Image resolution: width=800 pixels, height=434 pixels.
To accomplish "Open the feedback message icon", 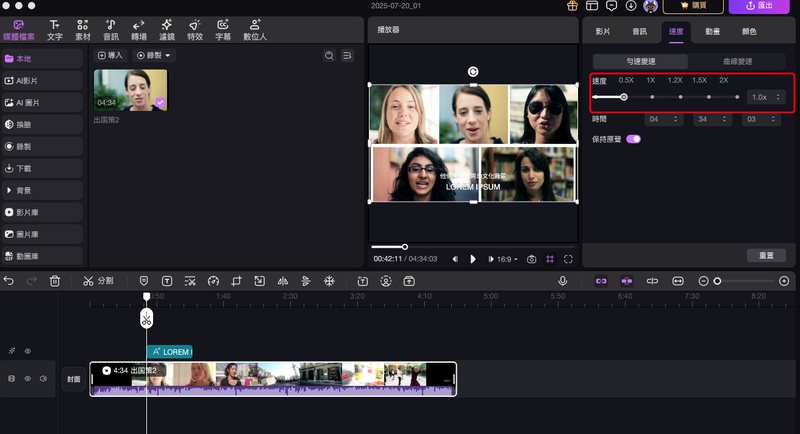I will (611, 6).
